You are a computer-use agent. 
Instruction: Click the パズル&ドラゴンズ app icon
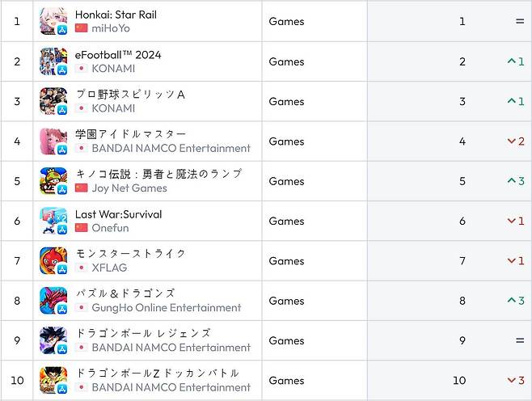53,301
